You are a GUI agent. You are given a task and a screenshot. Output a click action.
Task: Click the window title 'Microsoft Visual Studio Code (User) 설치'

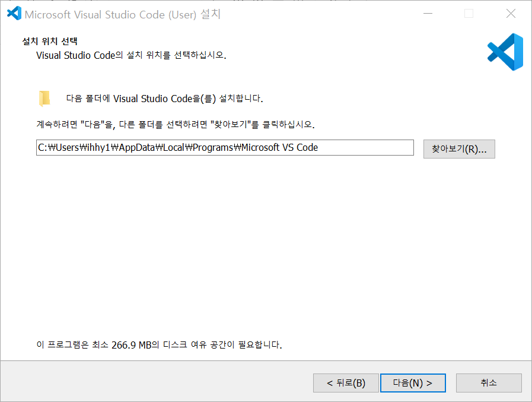(123, 14)
